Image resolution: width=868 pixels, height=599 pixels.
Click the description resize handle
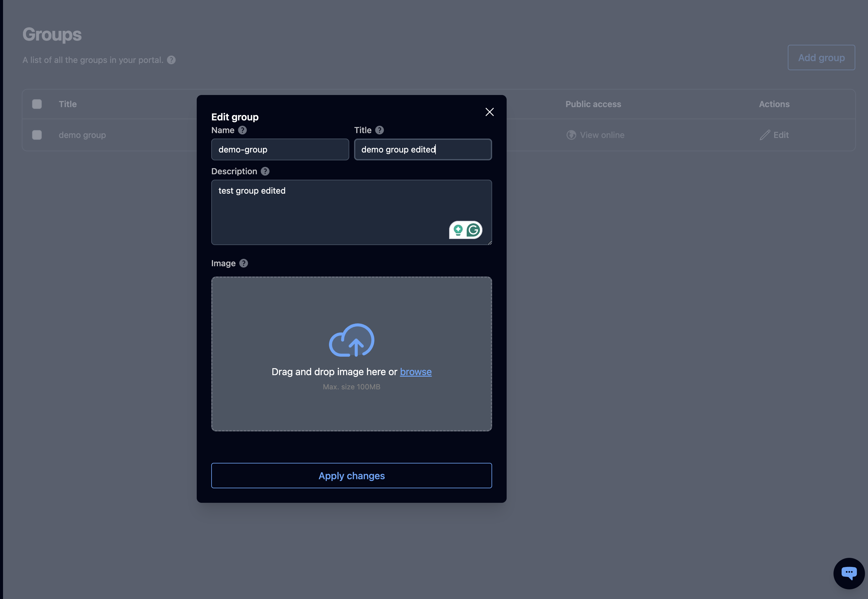click(x=489, y=242)
